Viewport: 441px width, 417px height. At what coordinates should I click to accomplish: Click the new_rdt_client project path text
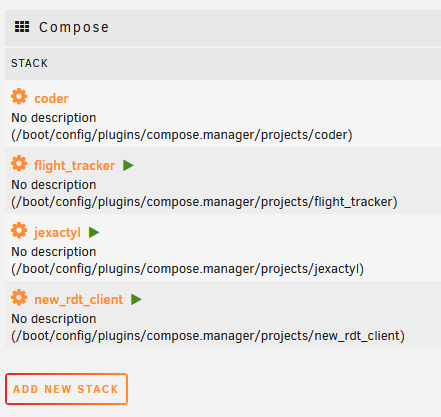[x=208, y=336]
